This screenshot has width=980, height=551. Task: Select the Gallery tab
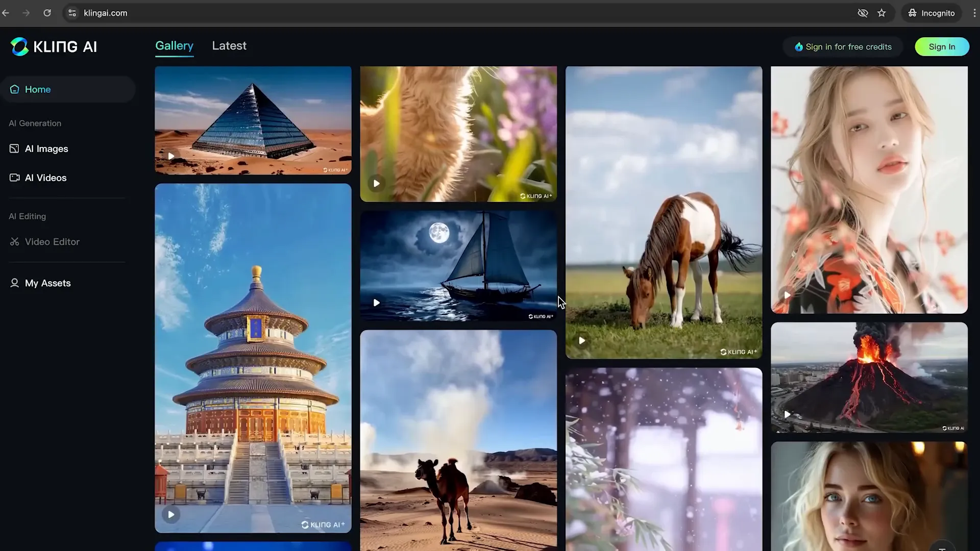pyautogui.click(x=174, y=45)
